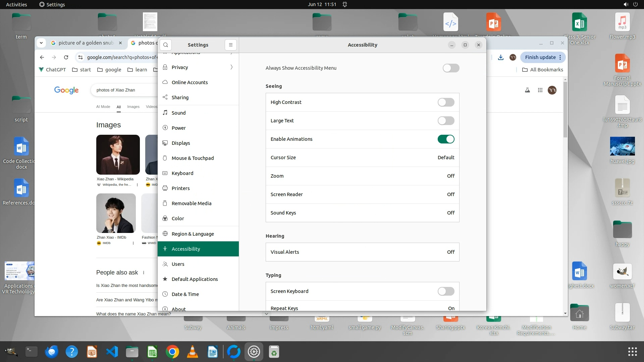Image resolution: width=644 pixels, height=362 pixels.
Task: Click the Settings search icon
Action: click(166, 45)
